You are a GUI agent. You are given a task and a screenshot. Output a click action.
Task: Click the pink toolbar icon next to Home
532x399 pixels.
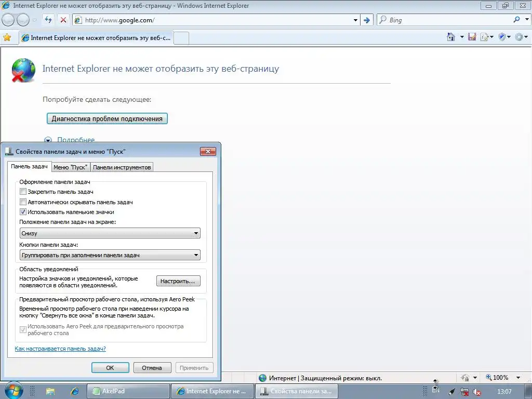tap(472, 37)
